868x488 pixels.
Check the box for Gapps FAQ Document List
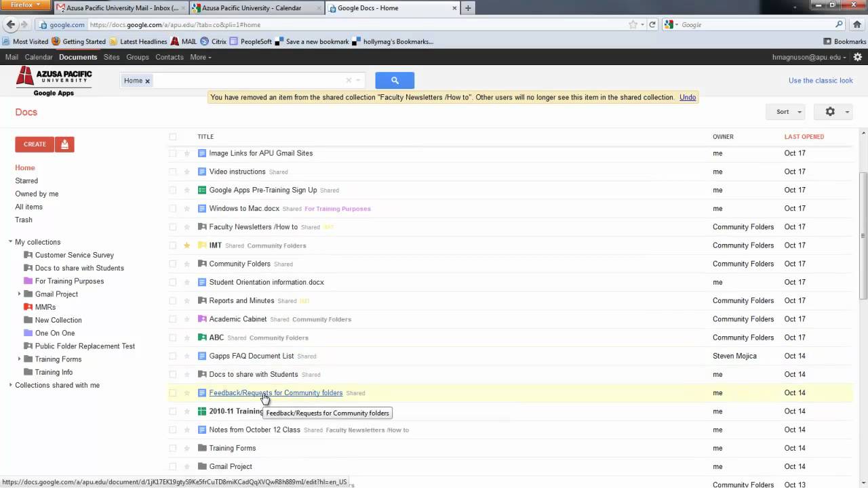[173, 356]
